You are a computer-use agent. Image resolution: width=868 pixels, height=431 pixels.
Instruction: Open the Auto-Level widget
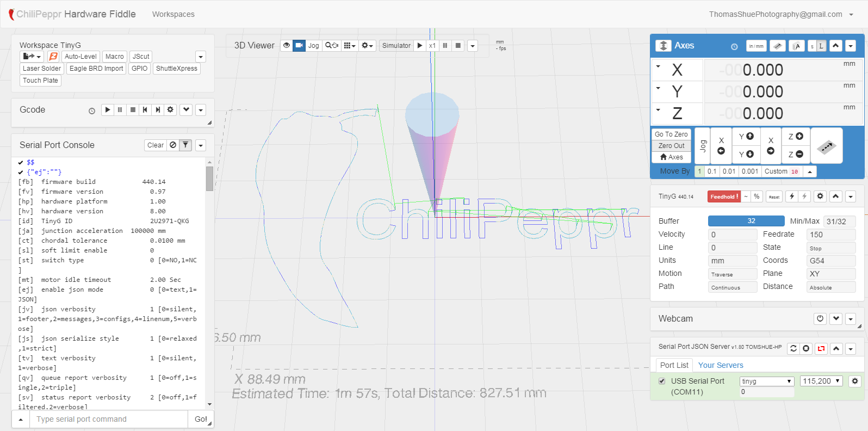[80, 57]
